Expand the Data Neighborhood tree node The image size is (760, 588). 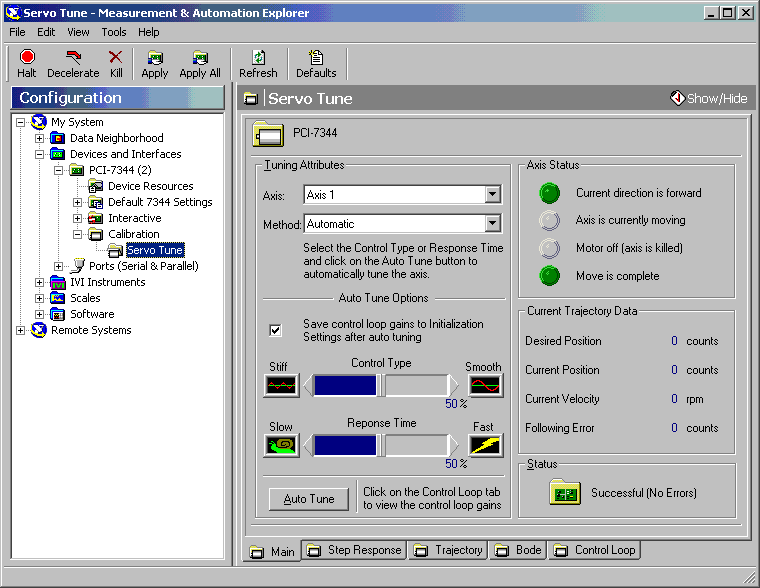coord(40,138)
